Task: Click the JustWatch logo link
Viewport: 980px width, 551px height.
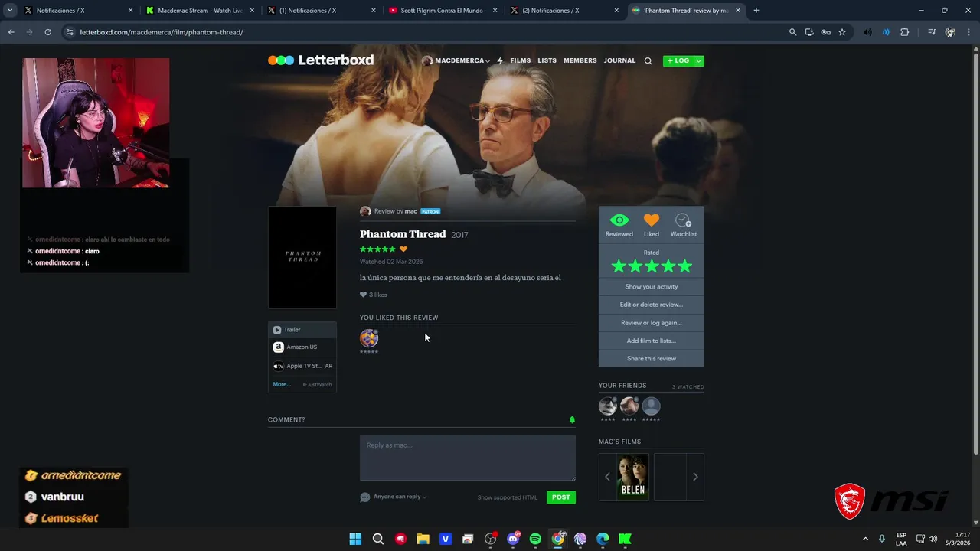Action: (x=318, y=384)
